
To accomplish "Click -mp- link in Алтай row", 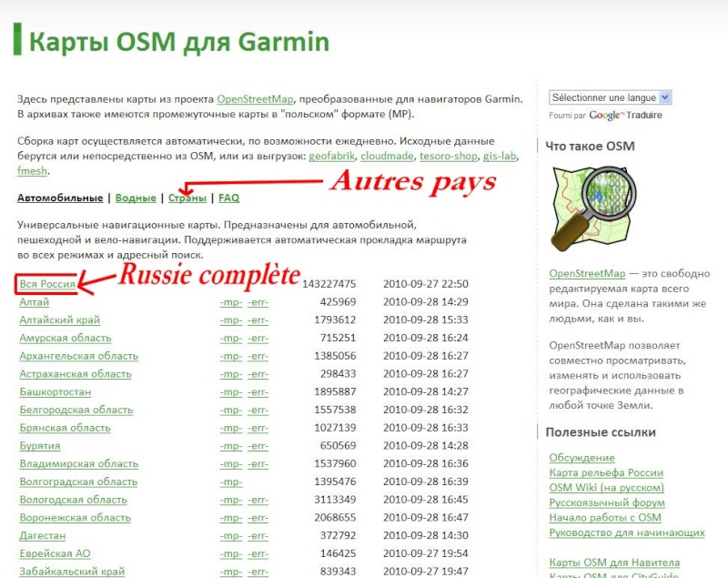I will [x=231, y=303].
